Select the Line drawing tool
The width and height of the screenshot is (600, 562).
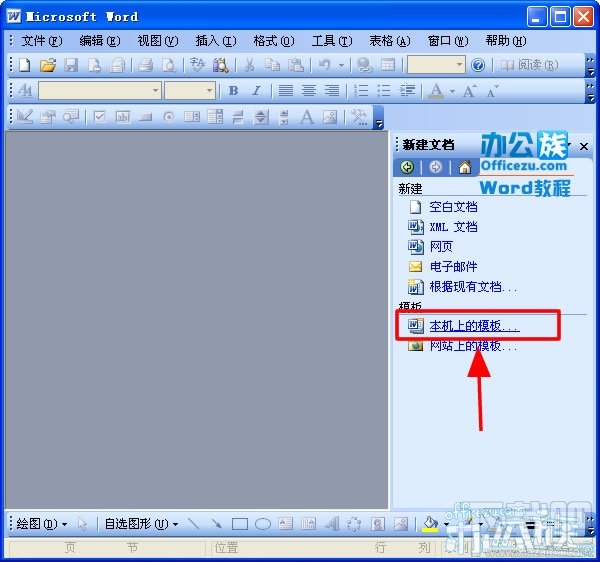194,523
